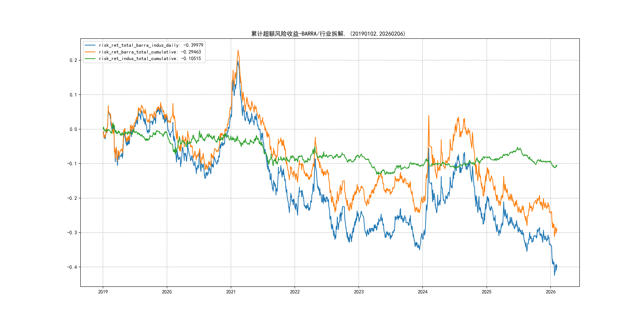
Task: Click the green legend line swatch
Action: pos(90,58)
